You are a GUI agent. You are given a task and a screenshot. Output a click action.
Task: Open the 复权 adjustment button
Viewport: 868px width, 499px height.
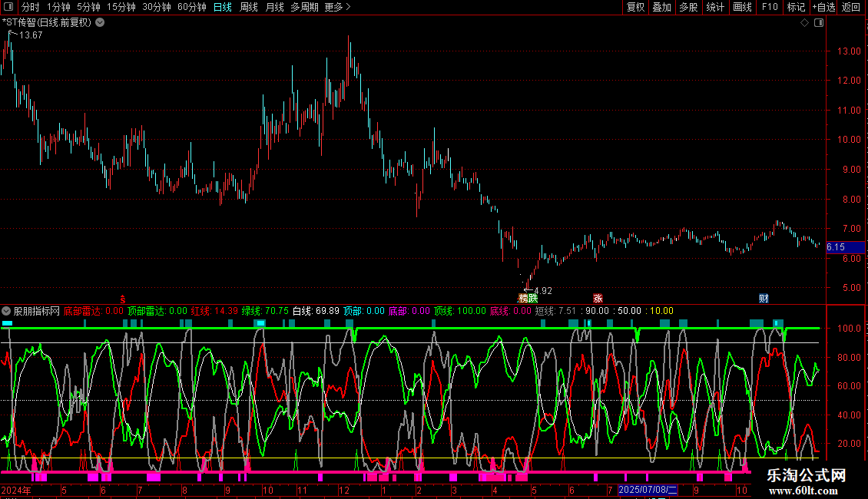coord(635,7)
